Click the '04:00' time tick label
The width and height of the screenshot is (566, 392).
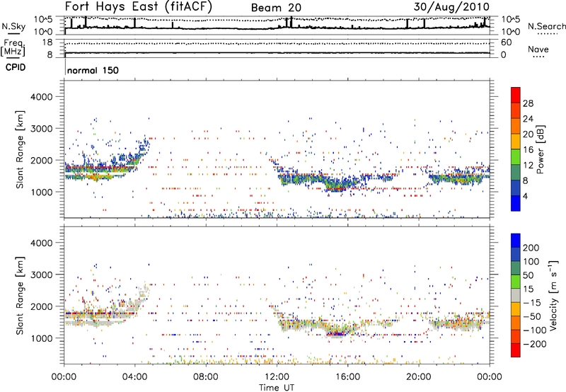click(x=135, y=377)
